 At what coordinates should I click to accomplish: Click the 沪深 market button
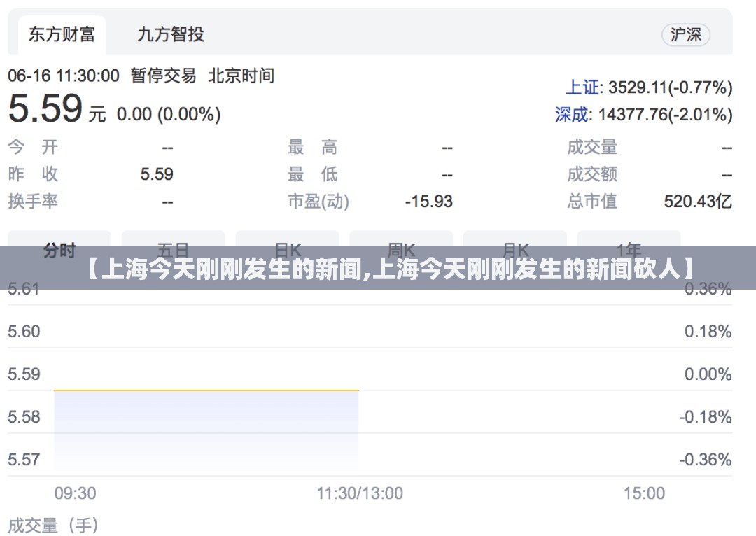tap(685, 35)
